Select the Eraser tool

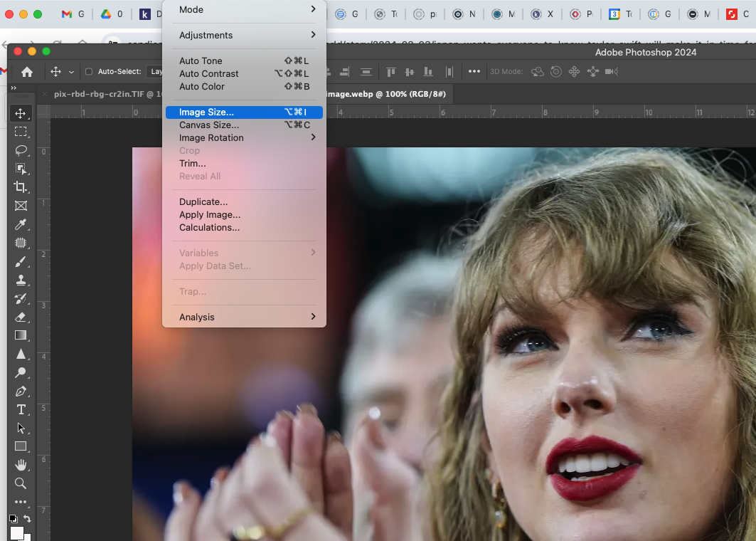(21, 317)
